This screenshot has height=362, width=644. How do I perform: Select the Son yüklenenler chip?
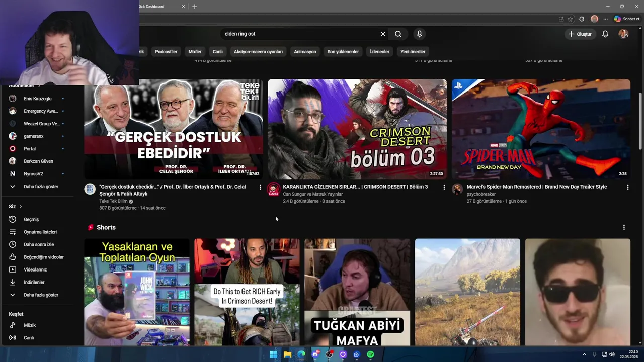(343, 51)
